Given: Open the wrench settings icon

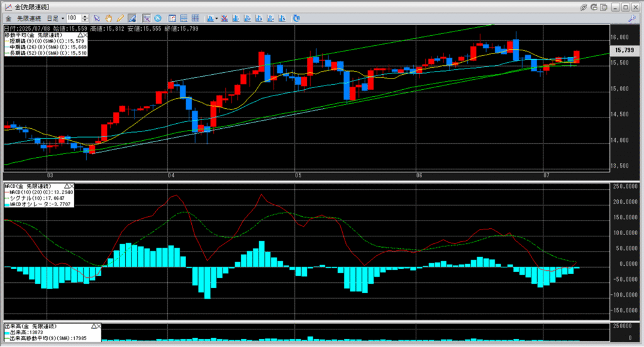Looking at the screenshot, I should (x=632, y=18).
